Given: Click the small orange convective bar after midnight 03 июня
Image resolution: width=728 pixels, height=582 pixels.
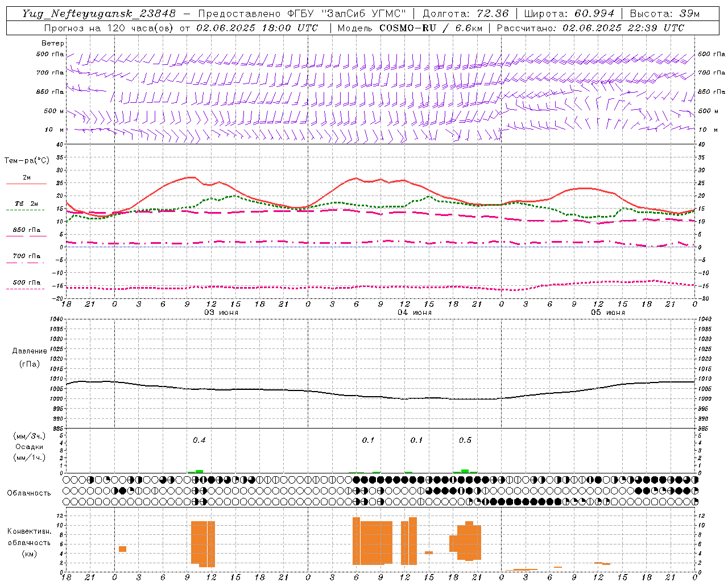Looking at the screenshot, I should [122, 548].
